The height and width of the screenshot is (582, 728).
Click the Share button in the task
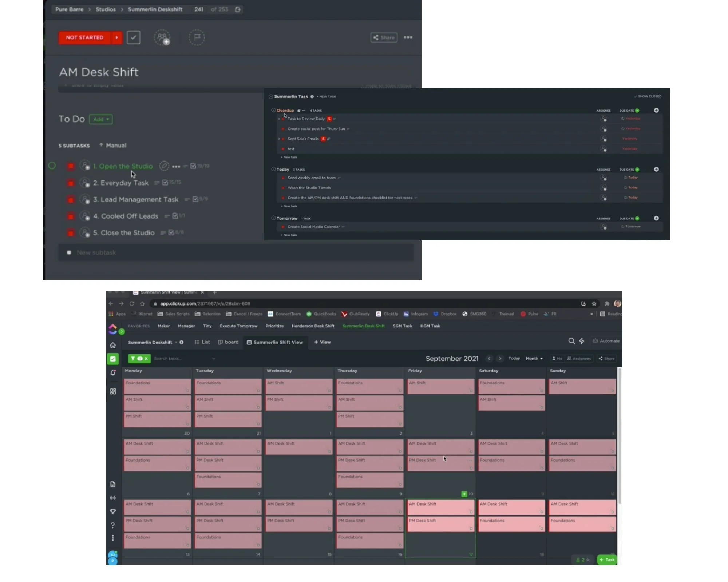[384, 37]
